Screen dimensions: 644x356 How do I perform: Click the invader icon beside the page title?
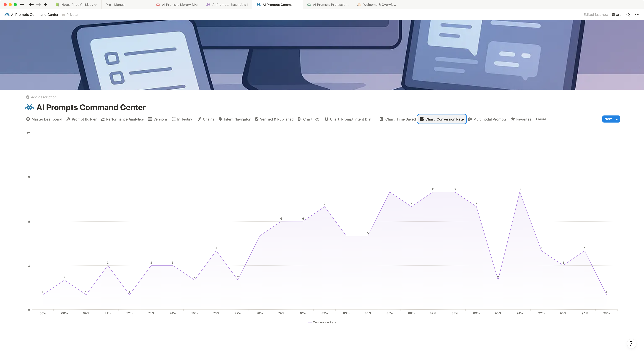30,107
